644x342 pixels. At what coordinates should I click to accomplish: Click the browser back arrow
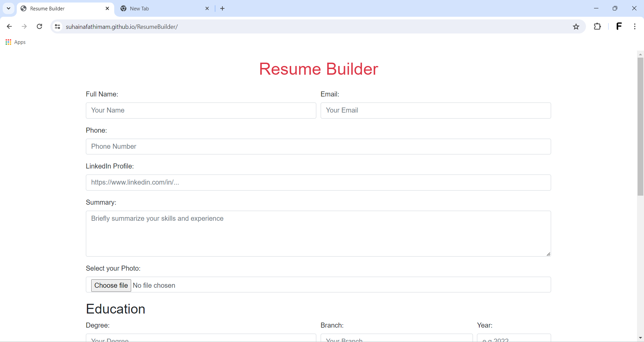pyautogui.click(x=9, y=26)
